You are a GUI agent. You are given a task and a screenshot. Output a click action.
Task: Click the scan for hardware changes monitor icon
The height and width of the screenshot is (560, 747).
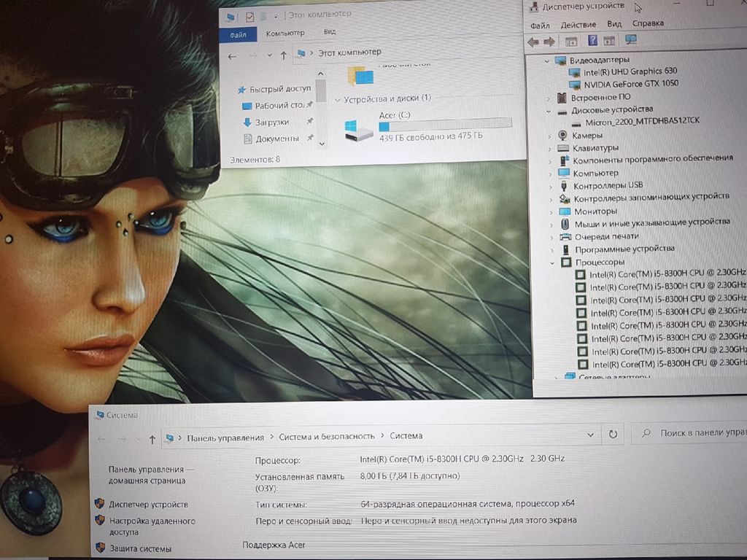(x=631, y=40)
